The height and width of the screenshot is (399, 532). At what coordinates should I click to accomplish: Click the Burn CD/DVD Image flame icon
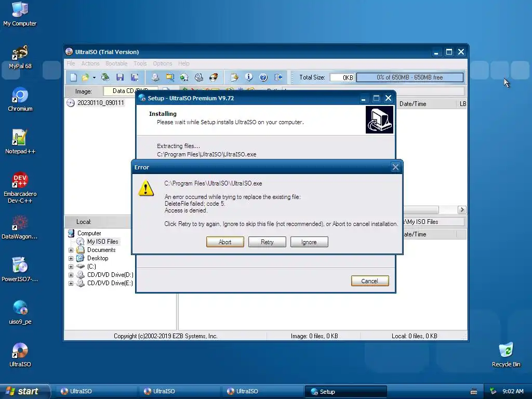pos(214,77)
